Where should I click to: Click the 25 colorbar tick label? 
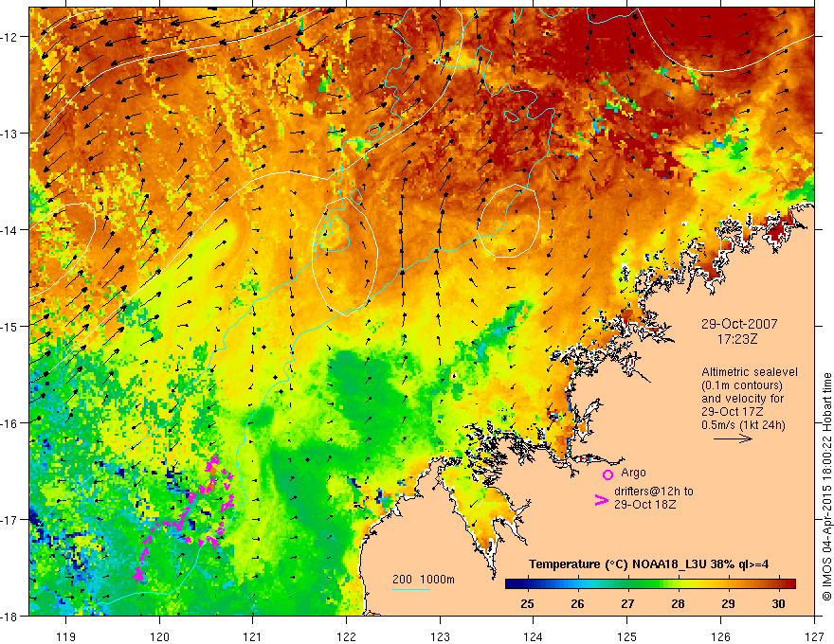tap(527, 603)
